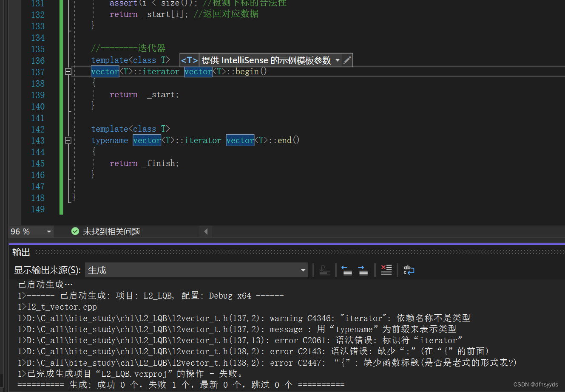Click the warning C4346 output line
565x392 pixels.
click(244, 318)
